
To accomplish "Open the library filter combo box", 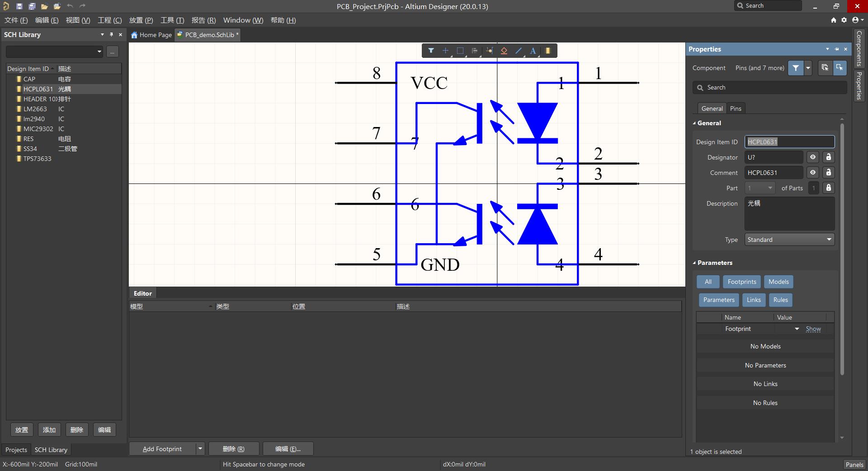I will click(54, 52).
